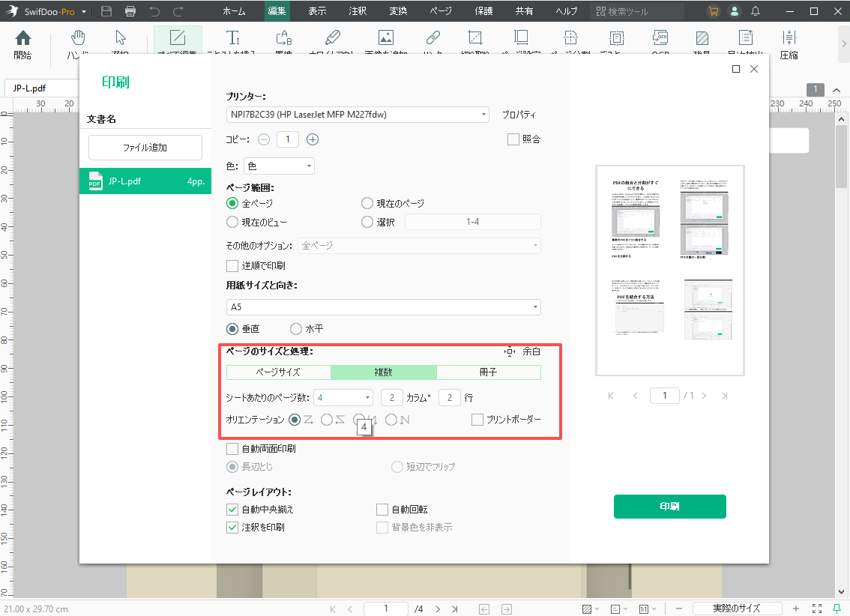Open the 編集 ribbon menu
This screenshot has height=616, width=850.
277,11
